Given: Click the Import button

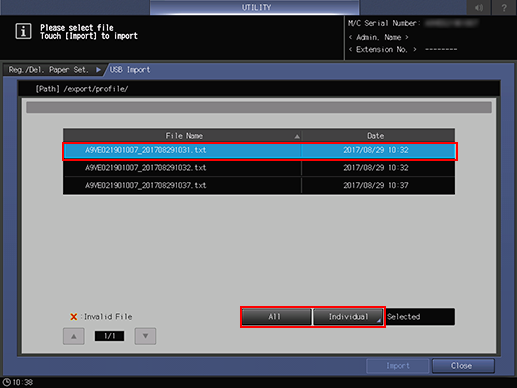Looking at the screenshot, I should coord(397,366).
